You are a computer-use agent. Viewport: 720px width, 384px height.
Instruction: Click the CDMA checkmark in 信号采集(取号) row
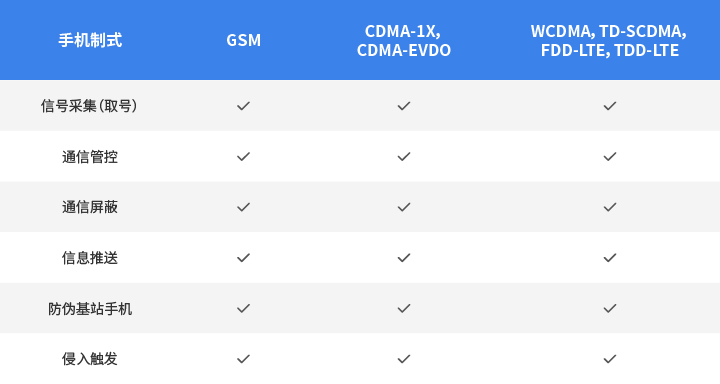tap(404, 106)
